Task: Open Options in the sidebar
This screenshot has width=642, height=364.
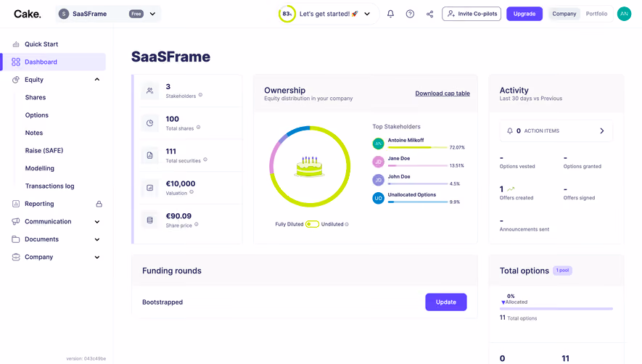Action: (37, 115)
